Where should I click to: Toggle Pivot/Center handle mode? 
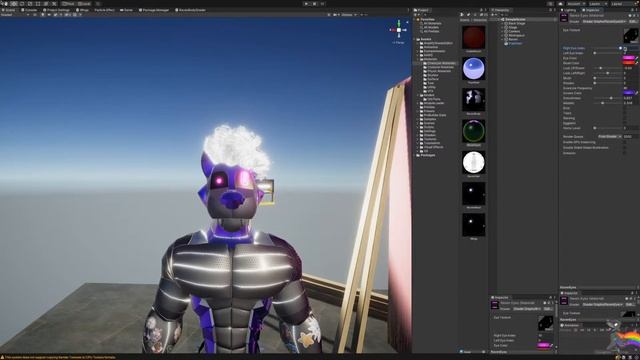point(69,4)
